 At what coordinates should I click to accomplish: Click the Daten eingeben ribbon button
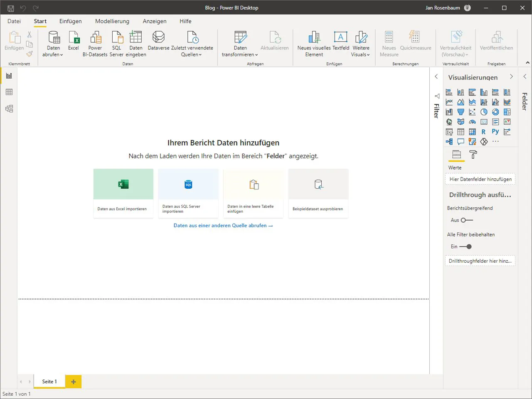pyautogui.click(x=136, y=44)
